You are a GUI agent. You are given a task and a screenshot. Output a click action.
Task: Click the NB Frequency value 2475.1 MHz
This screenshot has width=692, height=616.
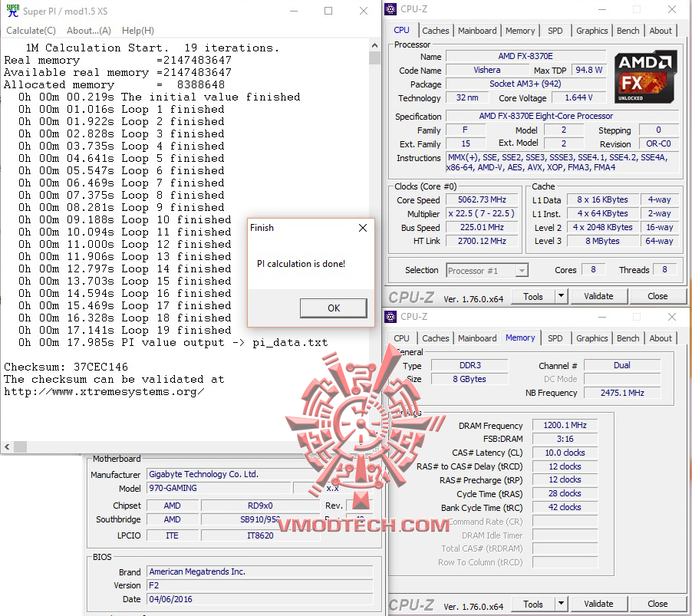622,393
